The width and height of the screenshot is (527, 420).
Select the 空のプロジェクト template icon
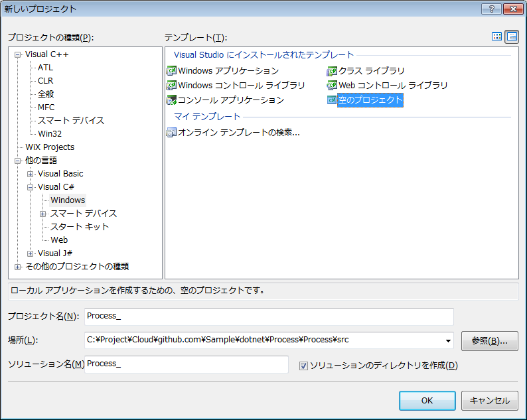(x=332, y=100)
